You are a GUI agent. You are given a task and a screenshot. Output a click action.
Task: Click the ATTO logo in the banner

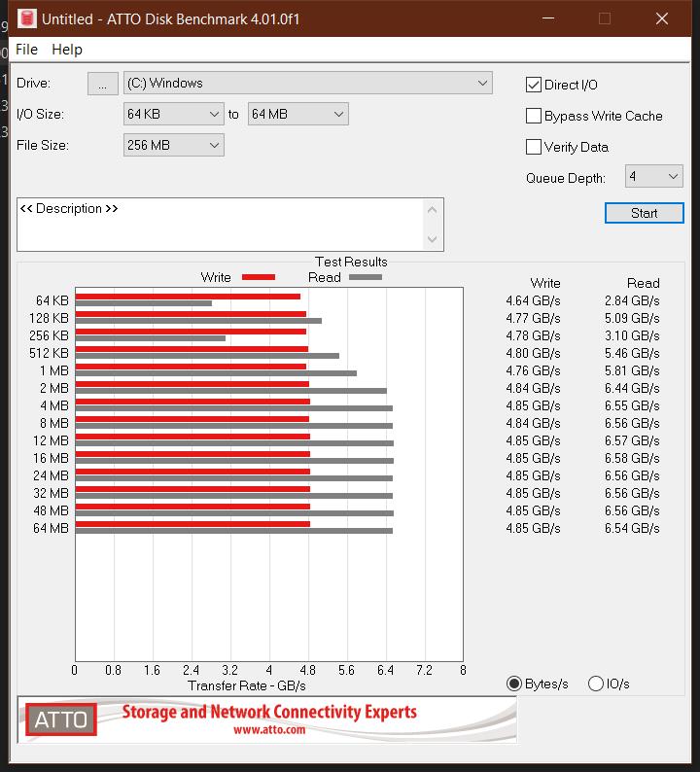click(x=61, y=719)
